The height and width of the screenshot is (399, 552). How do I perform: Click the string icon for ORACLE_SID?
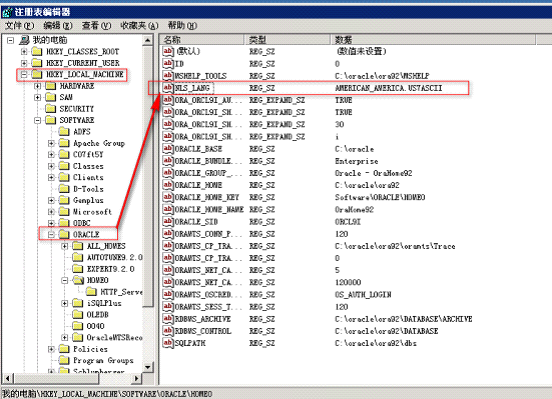pyautogui.click(x=168, y=222)
